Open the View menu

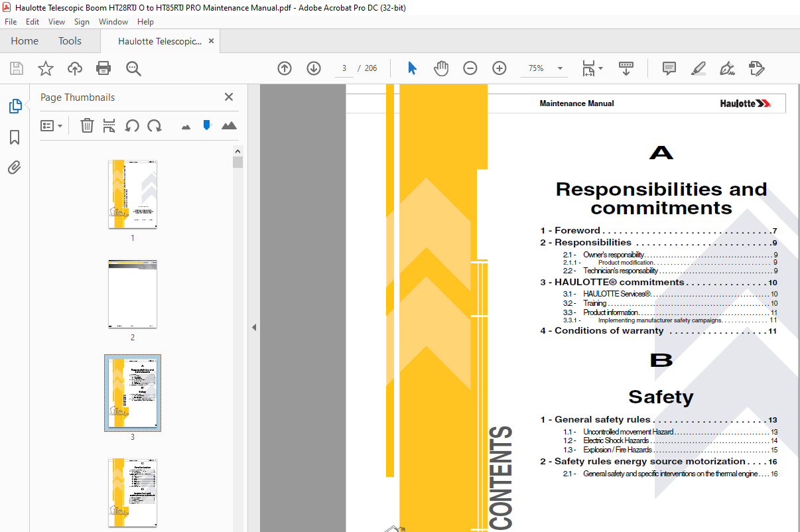56,22
